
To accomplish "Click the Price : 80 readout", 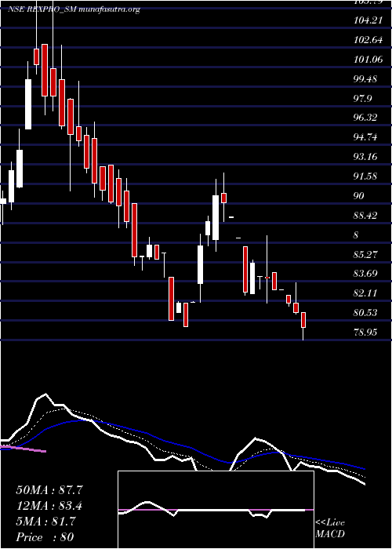I will [45, 537].
